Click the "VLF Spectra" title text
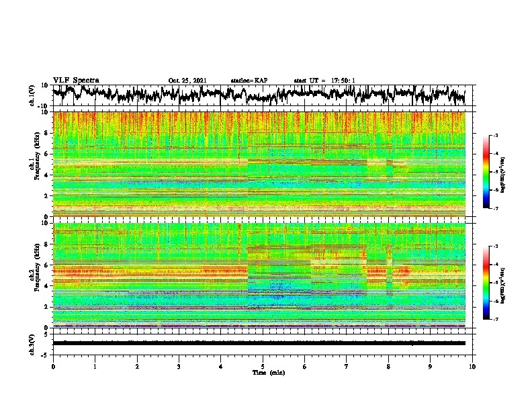The width and height of the screenshot is (532, 411). pos(76,81)
